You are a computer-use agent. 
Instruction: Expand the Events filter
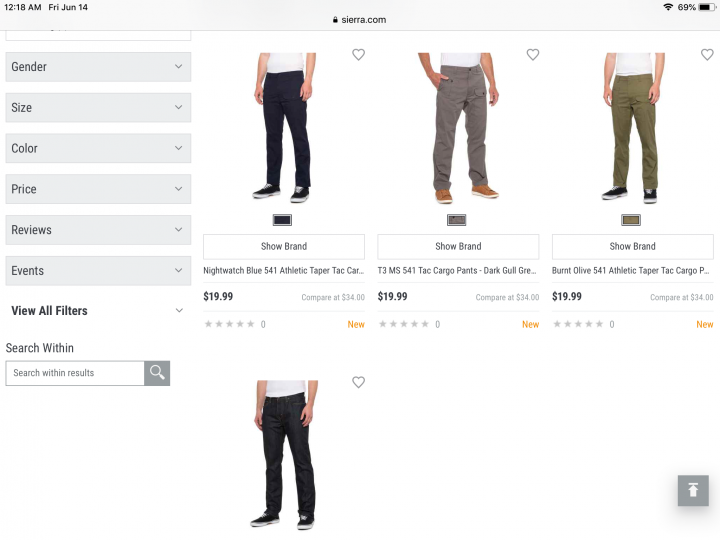click(98, 270)
